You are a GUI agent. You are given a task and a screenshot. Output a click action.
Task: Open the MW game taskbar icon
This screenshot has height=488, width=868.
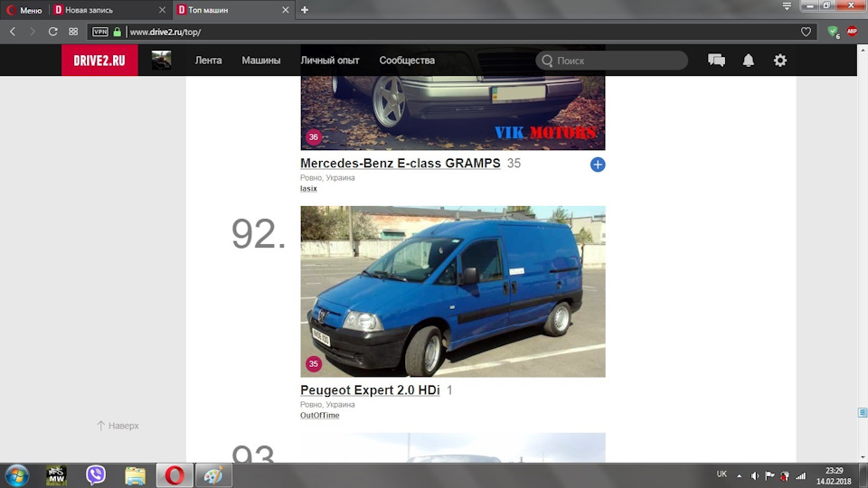pos(56,475)
